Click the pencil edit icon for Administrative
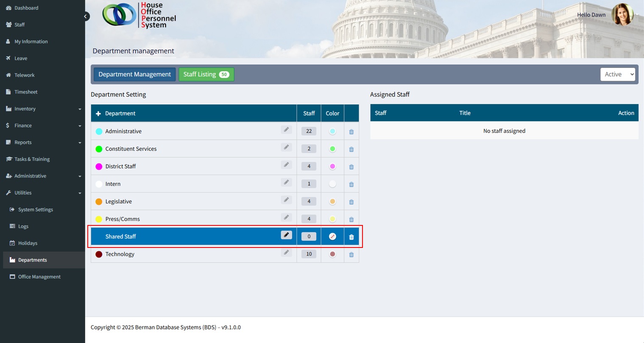644x343 pixels. (x=286, y=130)
